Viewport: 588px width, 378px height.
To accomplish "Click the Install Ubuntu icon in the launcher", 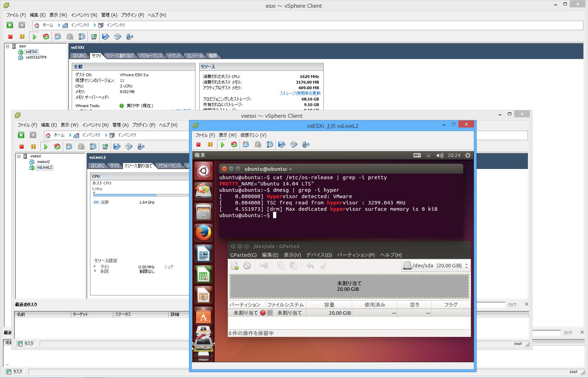I will coord(203,191).
